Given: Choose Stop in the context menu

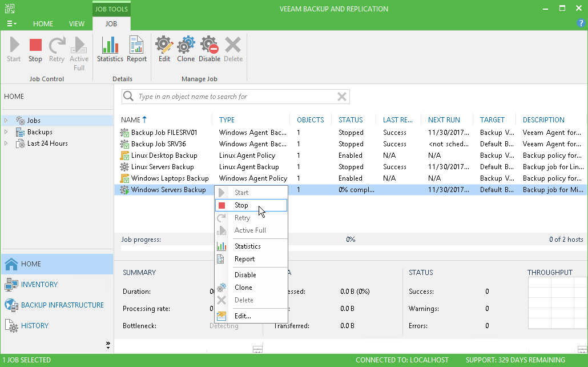Looking at the screenshot, I should click(x=251, y=205).
